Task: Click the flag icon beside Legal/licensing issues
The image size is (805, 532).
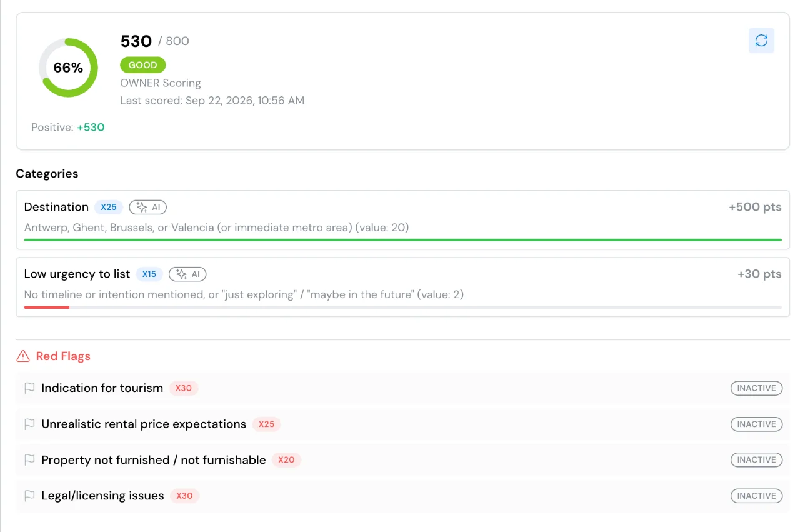Action: pyautogui.click(x=29, y=496)
